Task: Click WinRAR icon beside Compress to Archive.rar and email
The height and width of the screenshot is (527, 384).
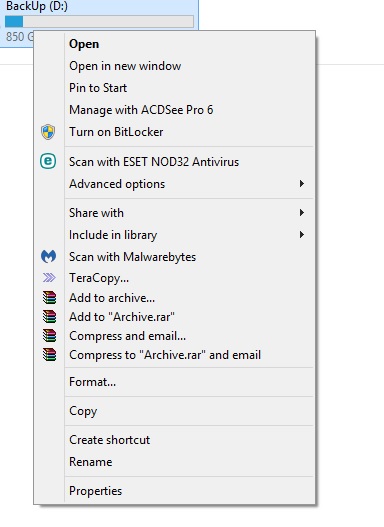Action: (x=49, y=355)
